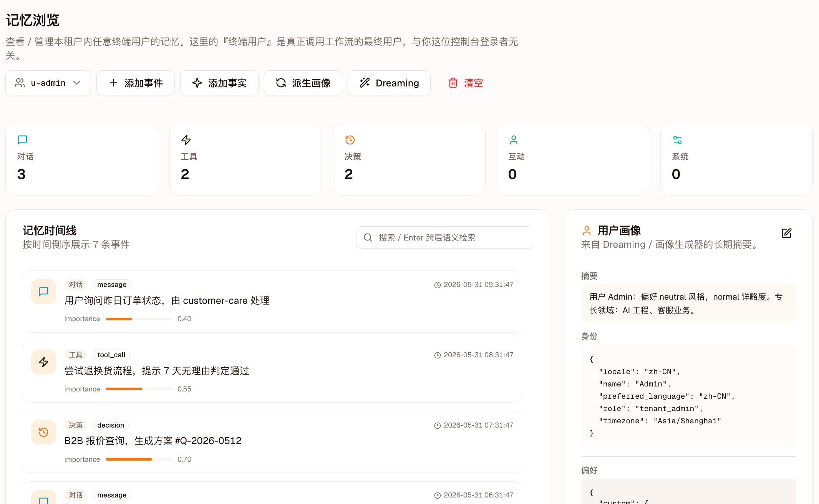Click the person icon in 互动 card
This screenshot has width=819, height=504.
click(x=514, y=140)
